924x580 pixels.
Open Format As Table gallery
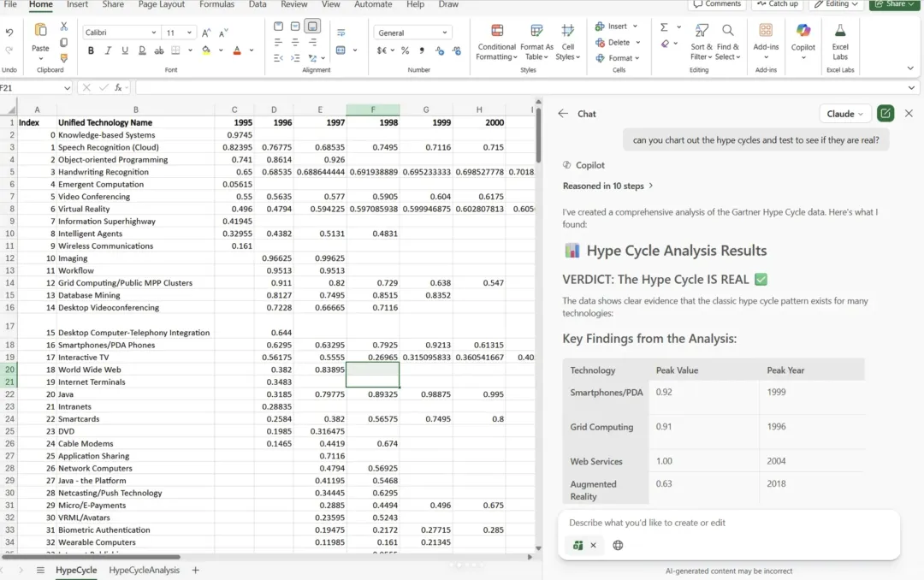pyautogui.click(x=536, y=43)
